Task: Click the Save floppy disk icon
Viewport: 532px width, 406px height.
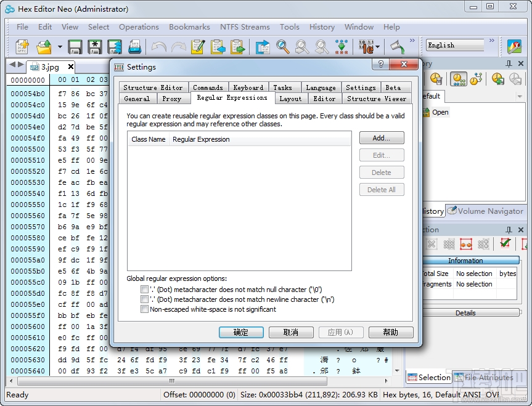Action: coord(75,47)
